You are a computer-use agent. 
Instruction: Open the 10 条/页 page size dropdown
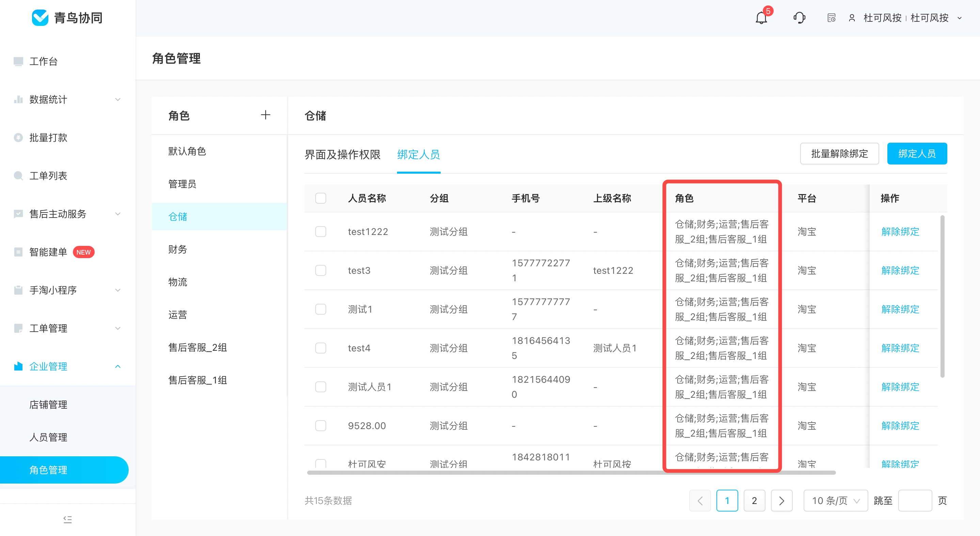tap(835, 501)
